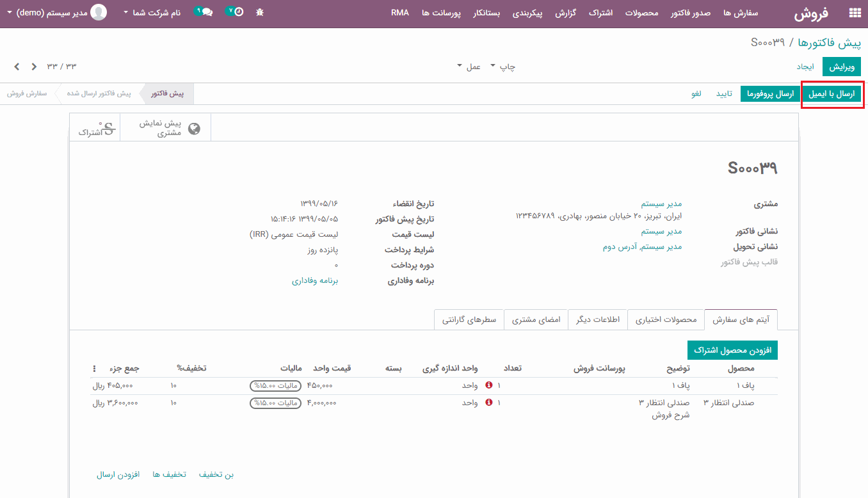868x498 pixels.
Task: Open پیکربندی menu
Action: tap(527, 13)
